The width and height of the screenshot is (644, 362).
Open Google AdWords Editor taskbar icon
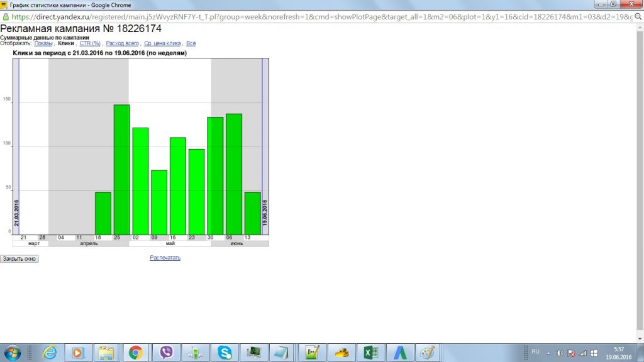pos(399,353)
